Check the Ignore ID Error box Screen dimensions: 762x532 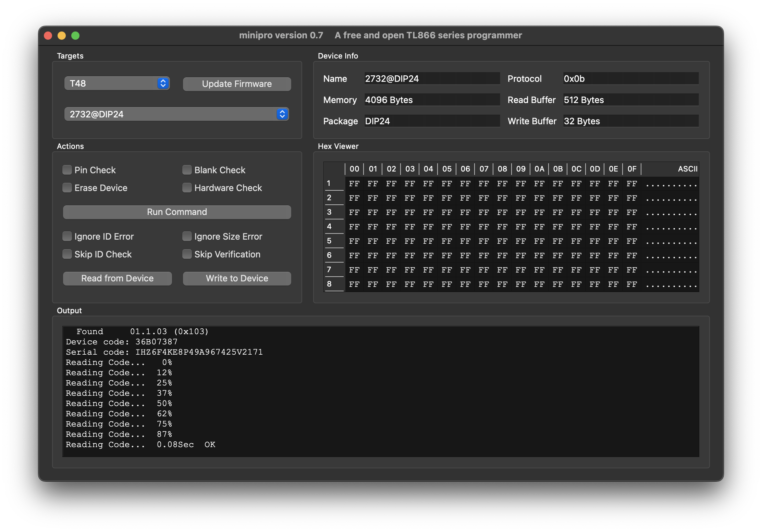pyautogui.click(x=67, y=236)
